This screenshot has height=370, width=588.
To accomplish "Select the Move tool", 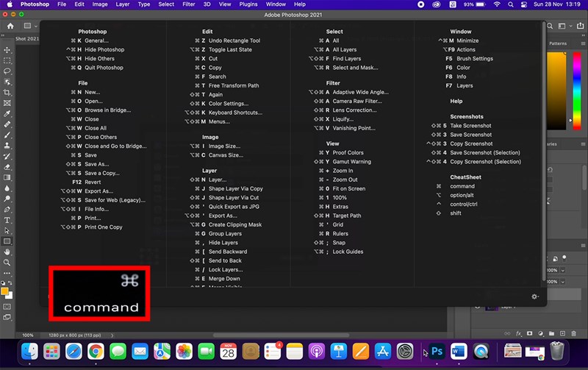I will point(7,49).
